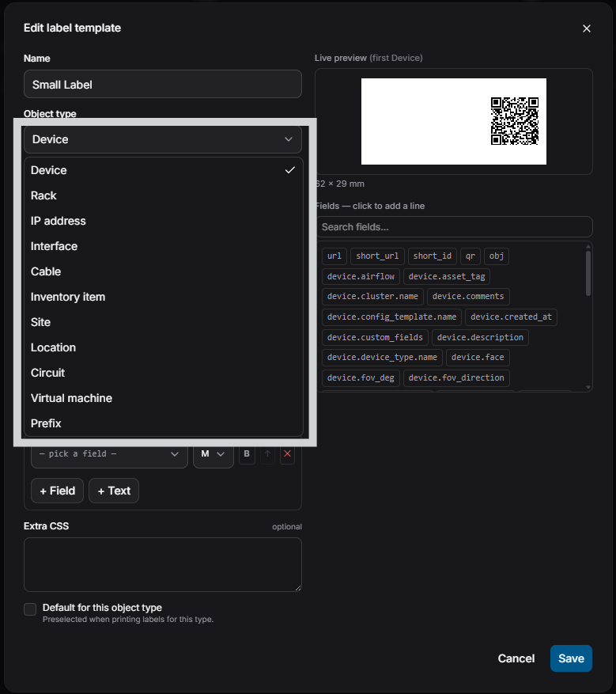Image resolution: width=616 pixels, height=694 pixels.
Task: Add the short_id field chip
Action: pos(432,256)
